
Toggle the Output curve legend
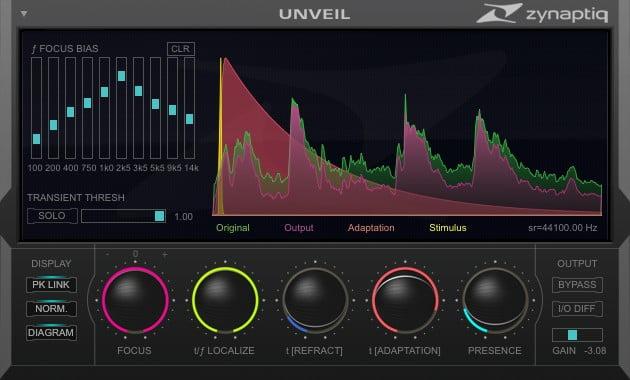(x=299, y=228)
